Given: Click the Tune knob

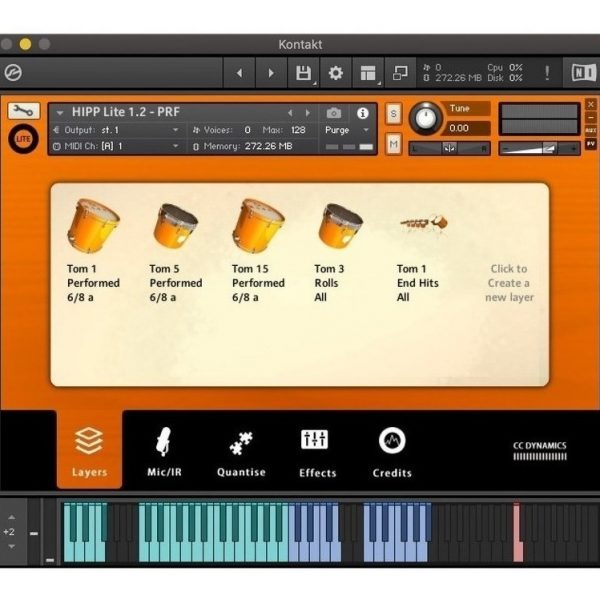Looking at the screenshot, I should tap(426, 118).
